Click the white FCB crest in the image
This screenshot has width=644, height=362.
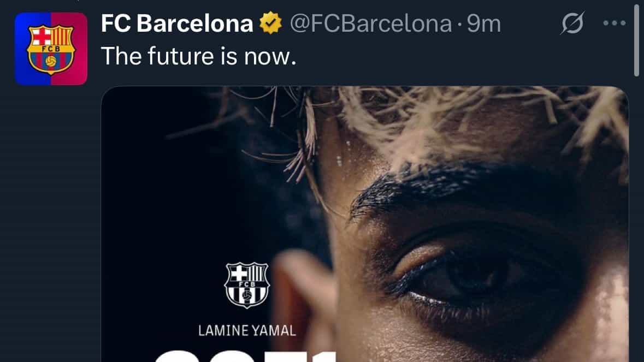click(x=247, y=285)
